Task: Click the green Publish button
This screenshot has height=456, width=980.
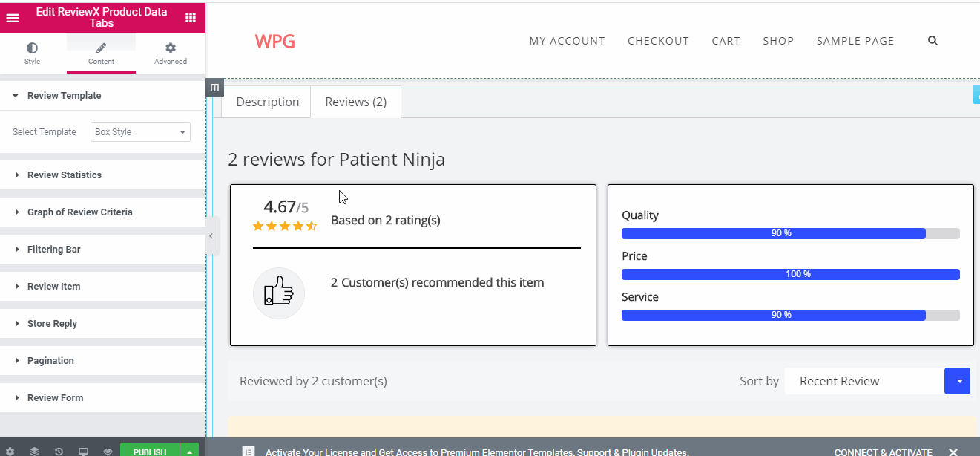Action: pos(149,452)
